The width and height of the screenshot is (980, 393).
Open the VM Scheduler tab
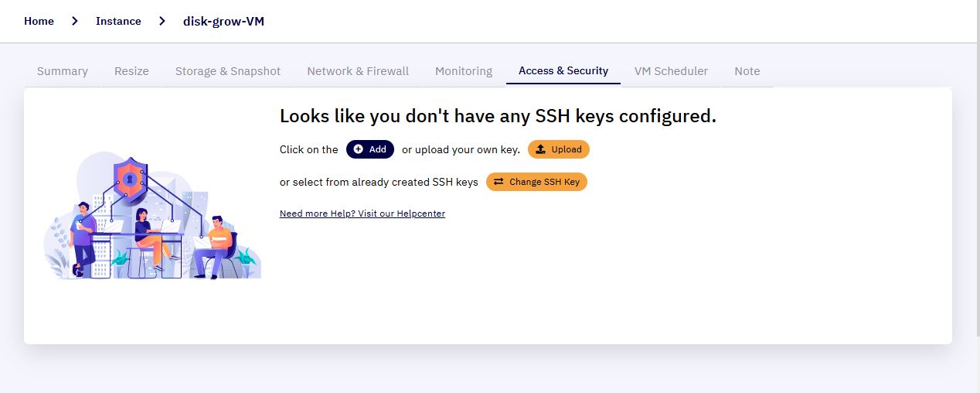(671, 71)
